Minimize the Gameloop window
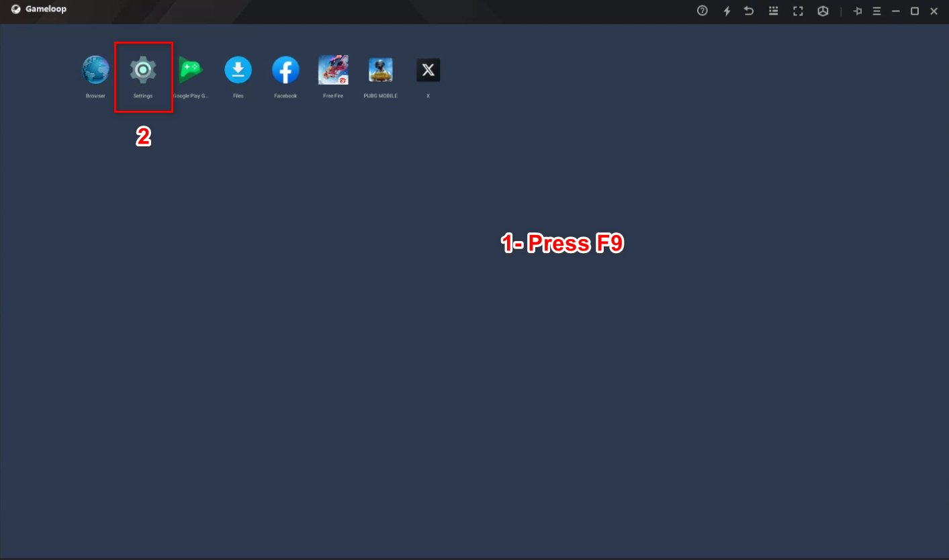The image size is (949, 560). (x=895, y=11)
